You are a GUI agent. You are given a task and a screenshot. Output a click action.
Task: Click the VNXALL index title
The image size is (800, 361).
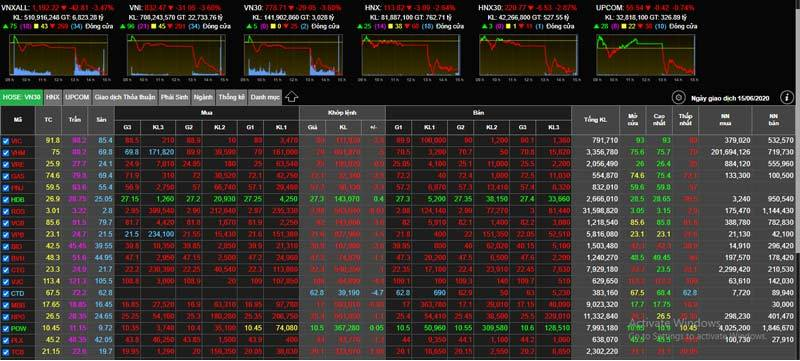(15, 9)
